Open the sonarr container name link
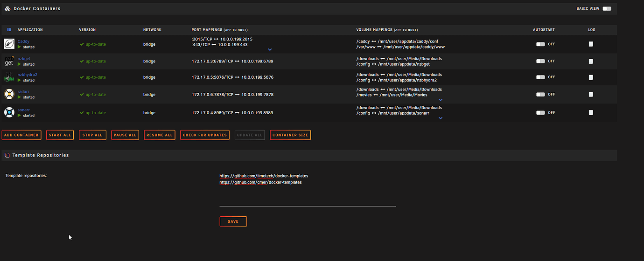The height and width of the screenshot is (261, 644). tap(23, 110)
